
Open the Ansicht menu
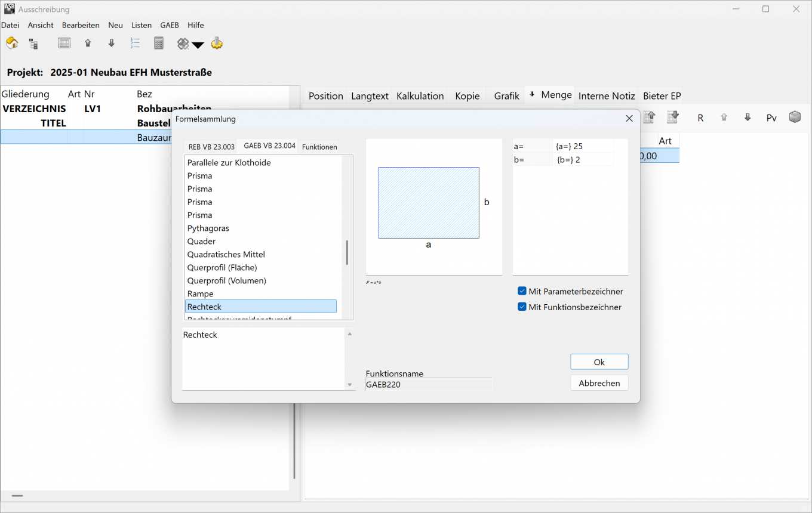41,25
